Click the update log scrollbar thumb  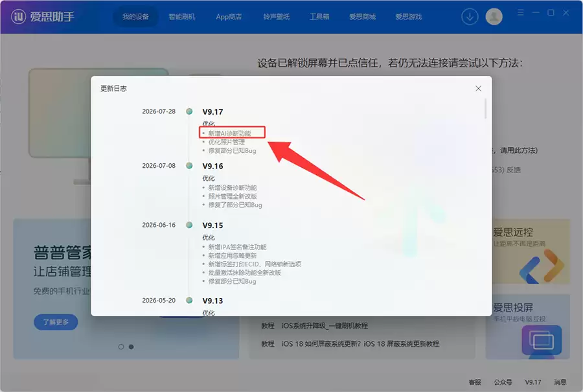485,109
